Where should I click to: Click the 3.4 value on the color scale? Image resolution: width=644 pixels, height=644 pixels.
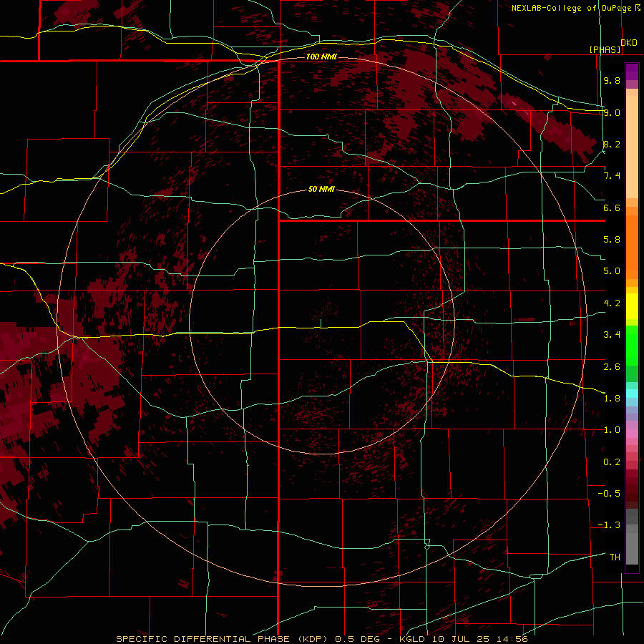tap(612, 335)
